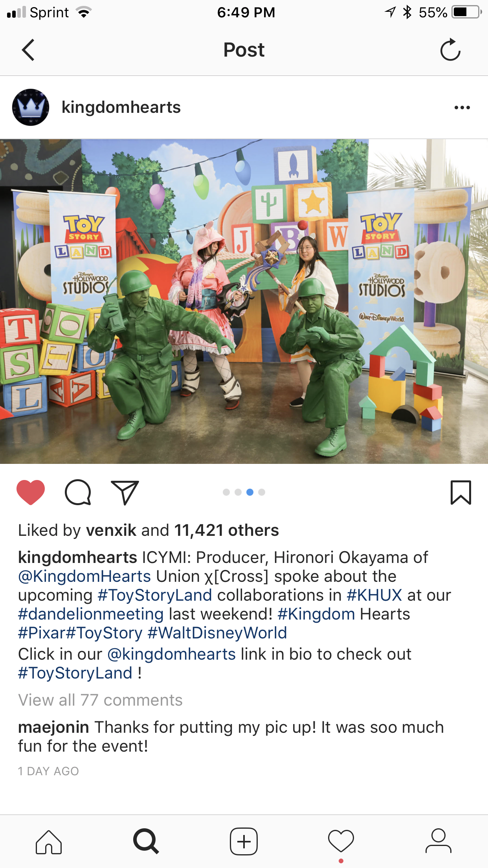Refresh the post with reload icon
The image size is (488, 868).
click(450, 50)
